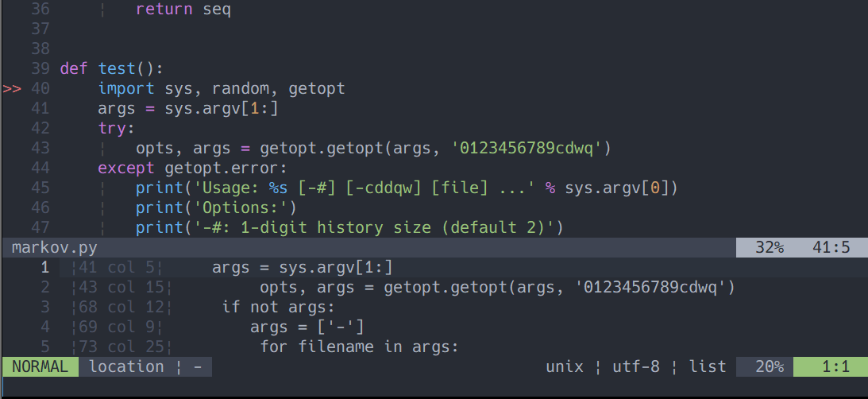Open location entry for filename in args
Image resolution: width=868 pixels, height=399 pixels.
point(434,347)
